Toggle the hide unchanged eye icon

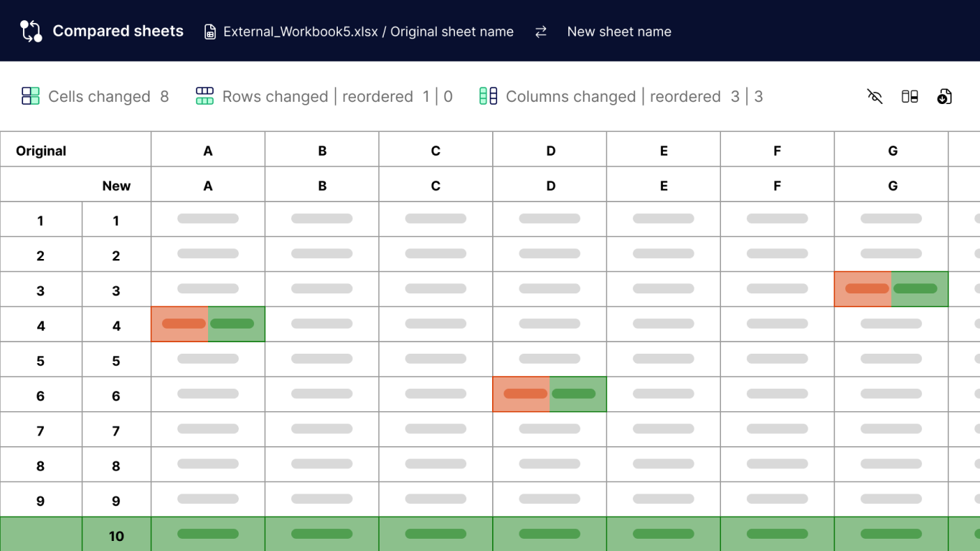[x=875, y=96]
